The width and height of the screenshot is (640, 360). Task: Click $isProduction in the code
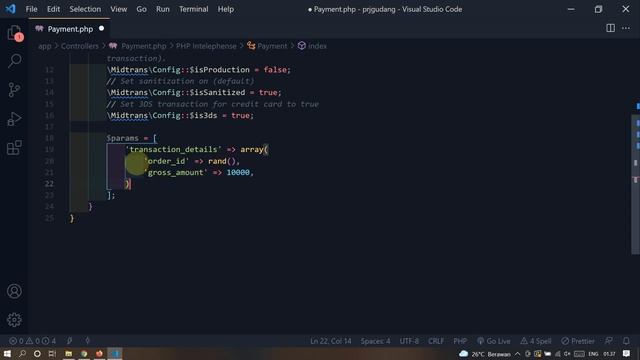coord(220,70)
